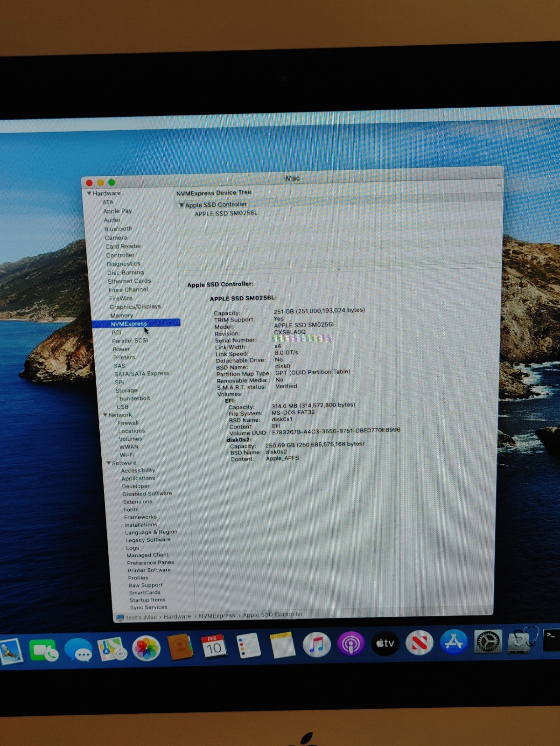This screenshot has height=746, width=560.
Task: Open Disk Utility in the dock
Action: [x=521, y=641]
